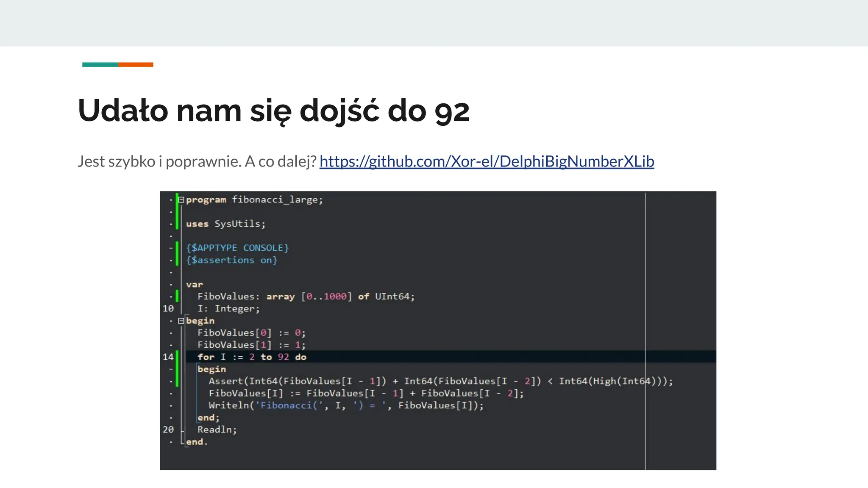Click the final 'end.' line
868x488 pixels.
(x=197, y=442)
